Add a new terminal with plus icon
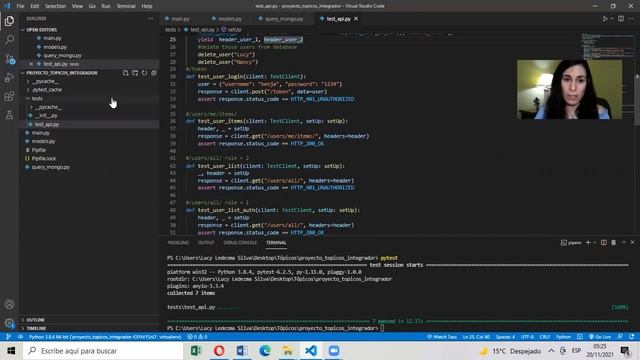The height and width of the screenshot is (360, 640). pos(588,242)
